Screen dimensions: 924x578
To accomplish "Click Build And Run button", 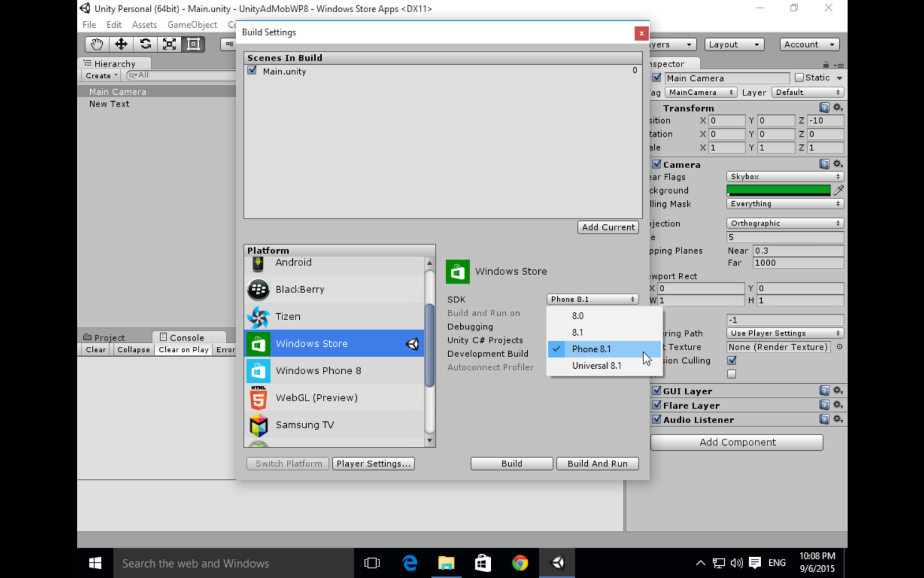I will (x=597, y=464).
